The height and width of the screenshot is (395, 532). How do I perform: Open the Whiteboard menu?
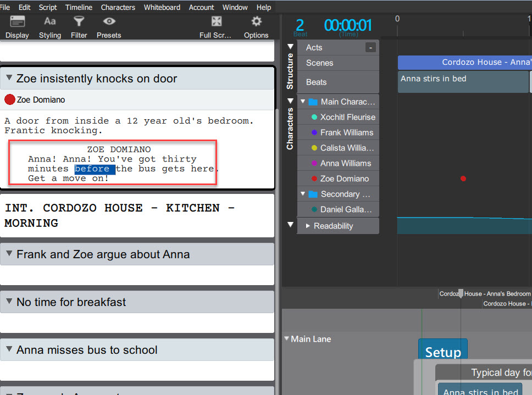[162, 7]
